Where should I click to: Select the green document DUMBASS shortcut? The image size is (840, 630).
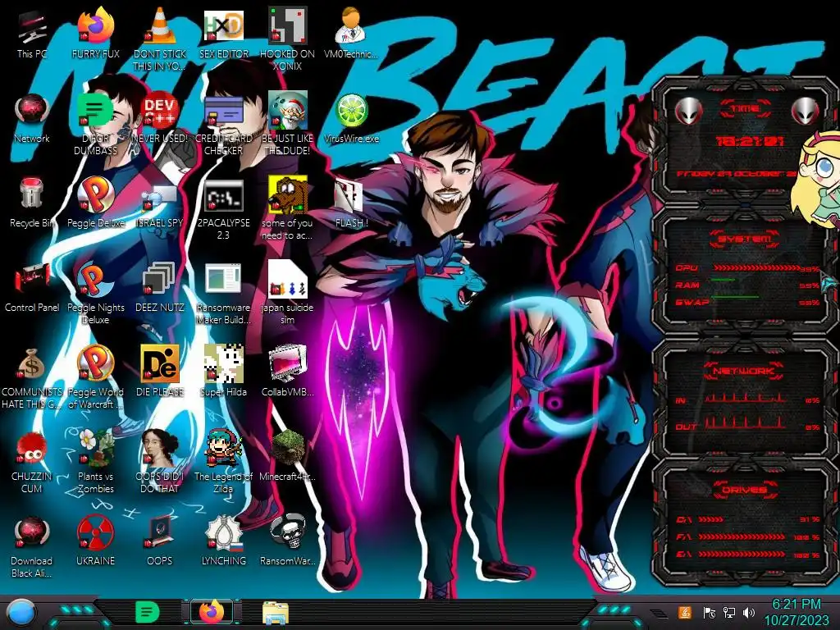pyautogui.click(x=95, y=123)
